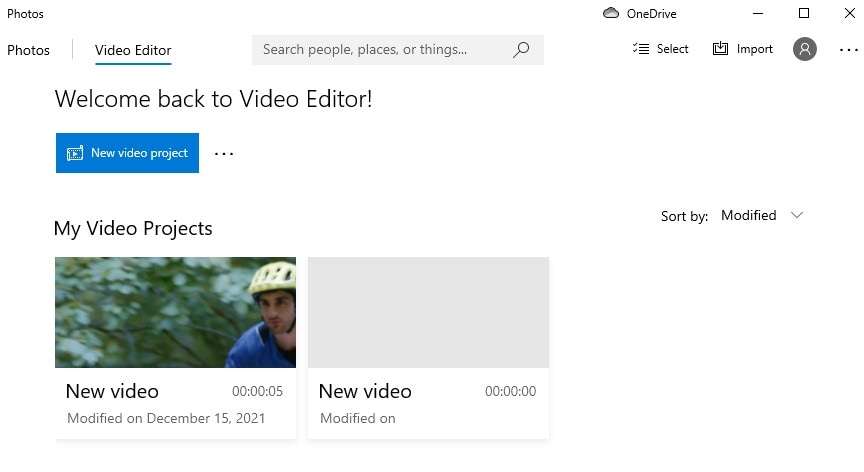Switch to the Photos tab
Screen dimensions: 864x472
coord(28,50)
